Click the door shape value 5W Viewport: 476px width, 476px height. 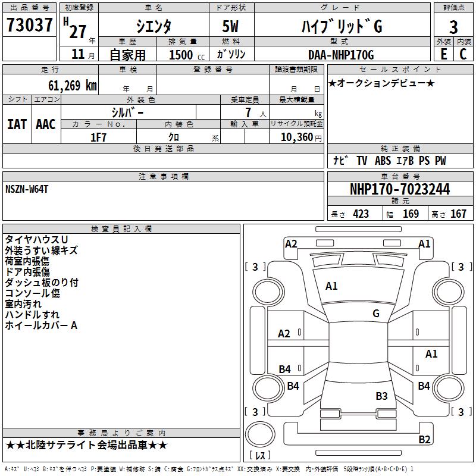(231, 26)
